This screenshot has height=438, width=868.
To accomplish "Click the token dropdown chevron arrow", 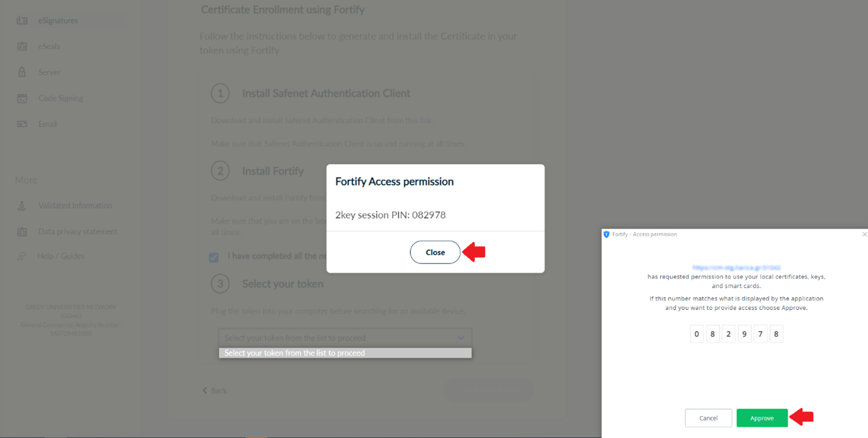I will [x=461, y=338].
